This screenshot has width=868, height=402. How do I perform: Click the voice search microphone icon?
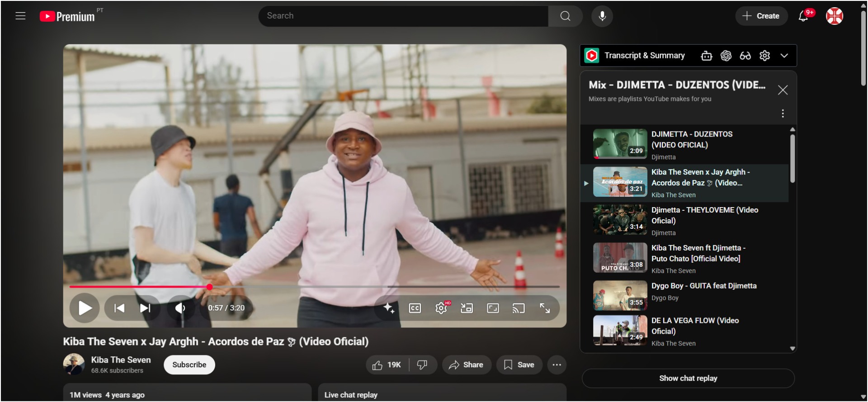coord(602,16)
